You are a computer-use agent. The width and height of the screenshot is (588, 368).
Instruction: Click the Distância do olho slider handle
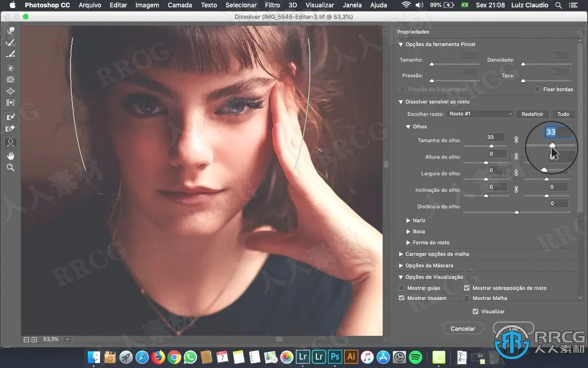pos(517,213)
